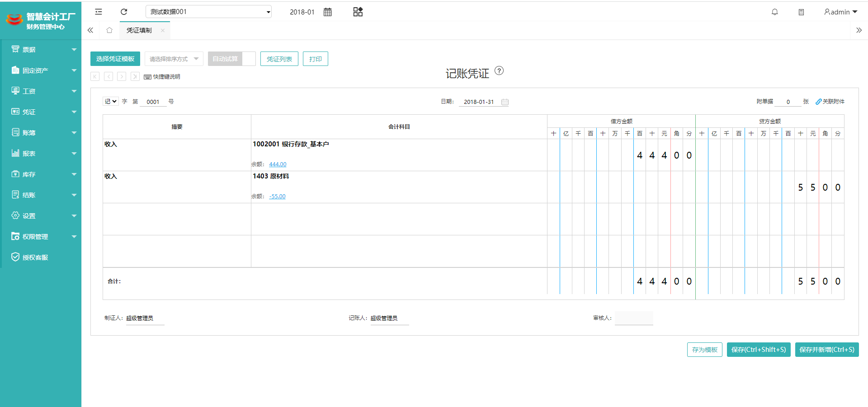
Task: Open the 凭证列表 button
Action: (x=279, y=59)
